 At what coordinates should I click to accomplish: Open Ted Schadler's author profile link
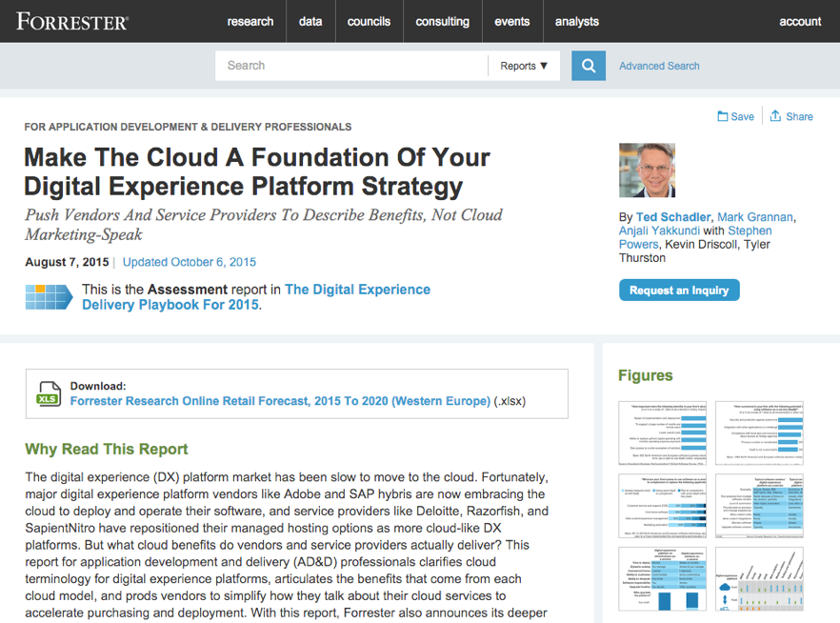coord(673,217)
